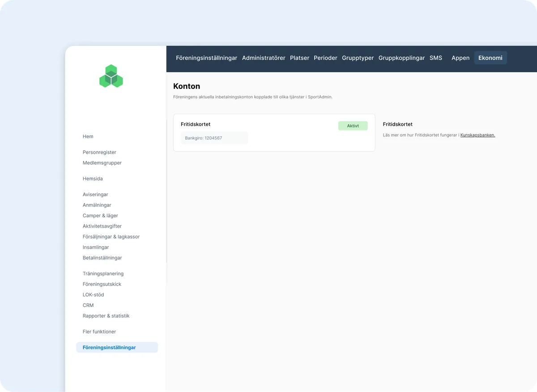Click the Fritidskortet title in the account card

(196, 124)
